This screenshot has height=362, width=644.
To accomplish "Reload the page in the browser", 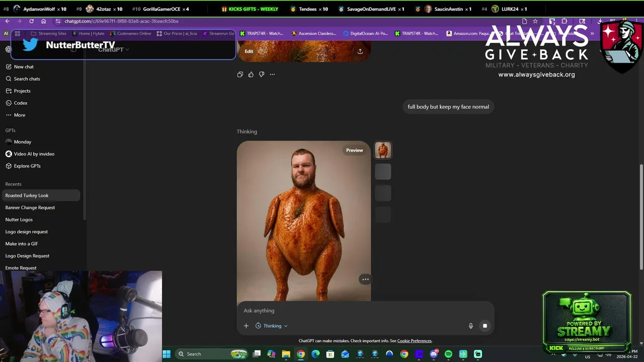I will tap(31, 21).
